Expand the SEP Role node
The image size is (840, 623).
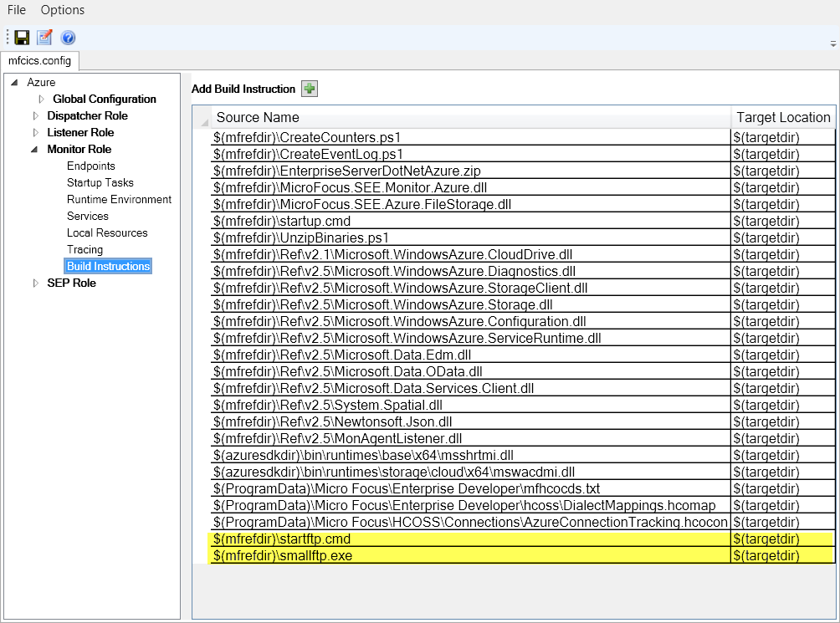click(x=35, y=283)
